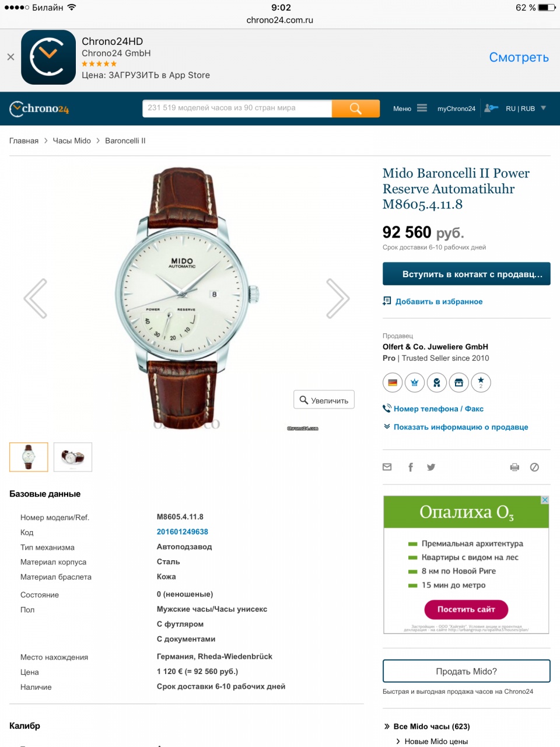
Task: Open the RU | RUB language dropdown
Action: 526,109
